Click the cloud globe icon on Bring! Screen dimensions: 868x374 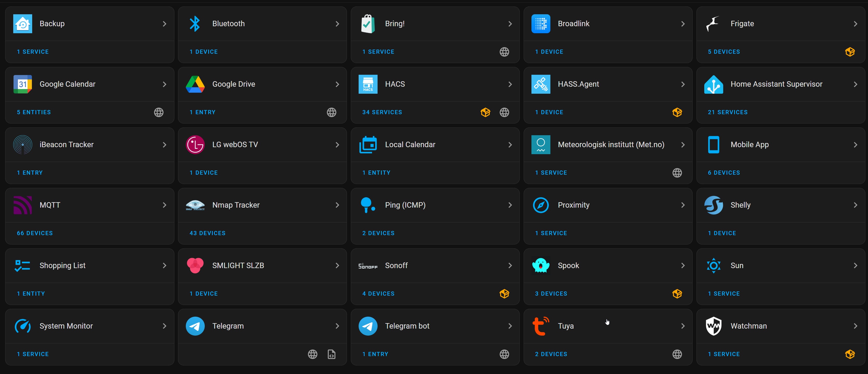[504, 52]
